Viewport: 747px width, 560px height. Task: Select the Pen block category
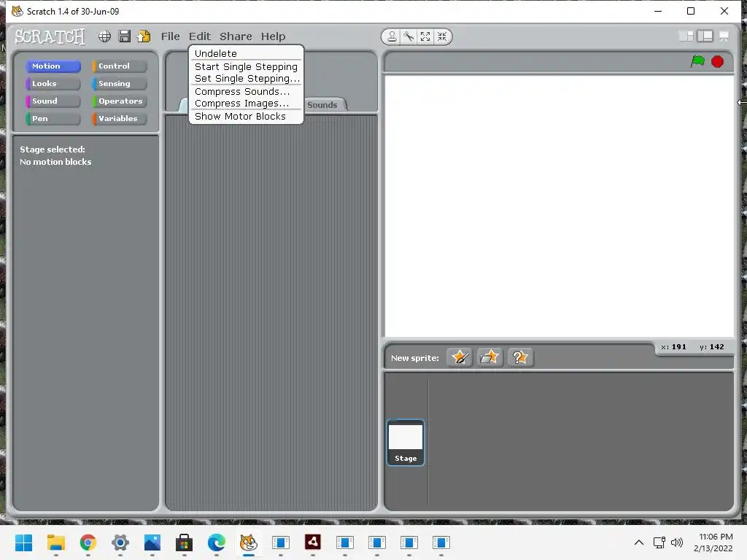coord(53,119)
